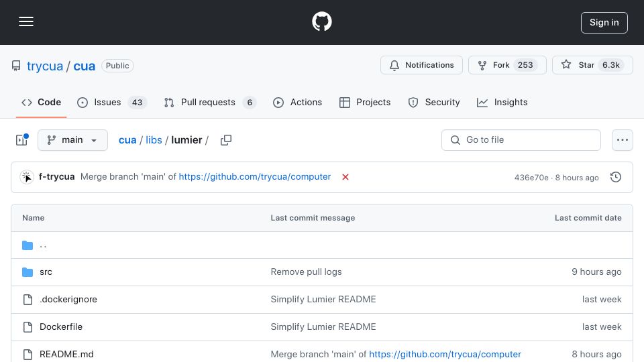
Task: Click the Public visibility label
Action: click(117, 66)
